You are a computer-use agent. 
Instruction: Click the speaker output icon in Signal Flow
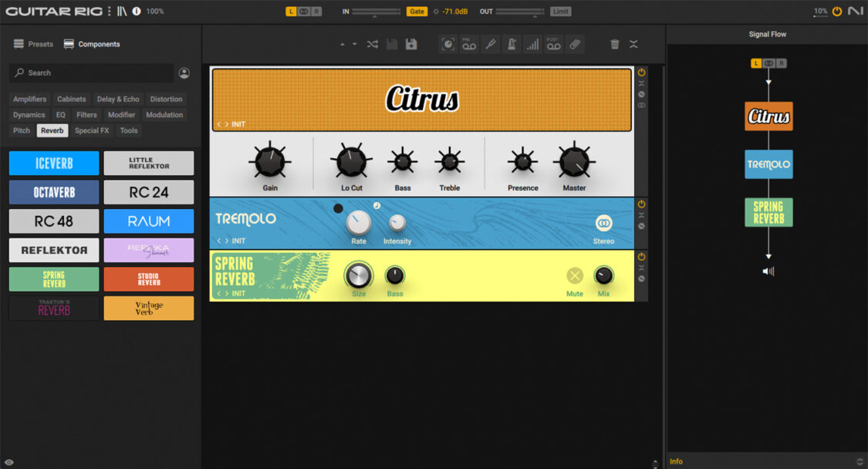[768, 271]
